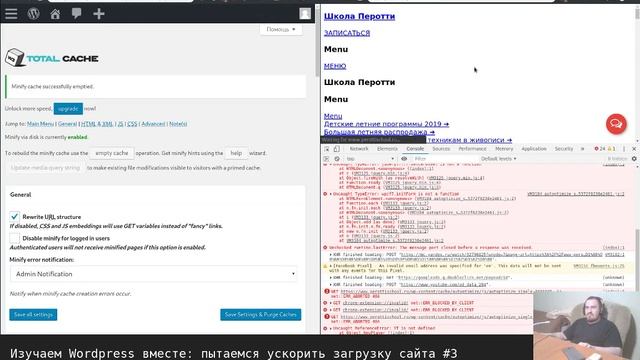This screenshot has height=360, width=640.
Task: Jump to Note(s) link
Action: click(178, 124)
